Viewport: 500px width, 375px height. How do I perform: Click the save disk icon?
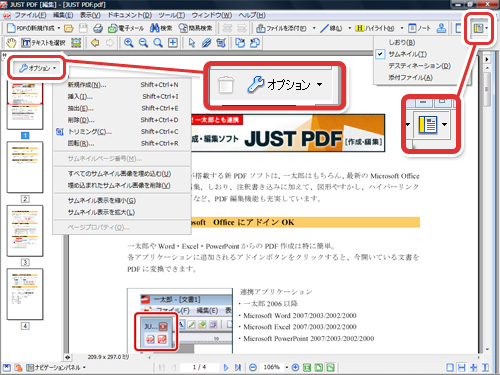83,28
